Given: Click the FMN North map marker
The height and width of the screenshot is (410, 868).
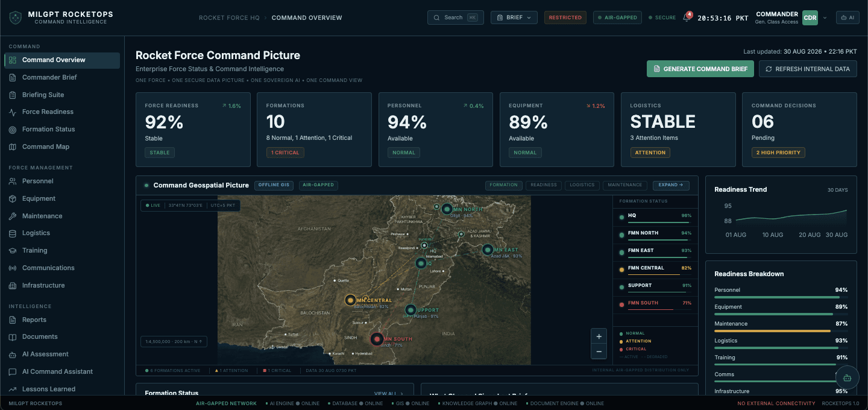Looking at the screenshot, I should [447, 209].
